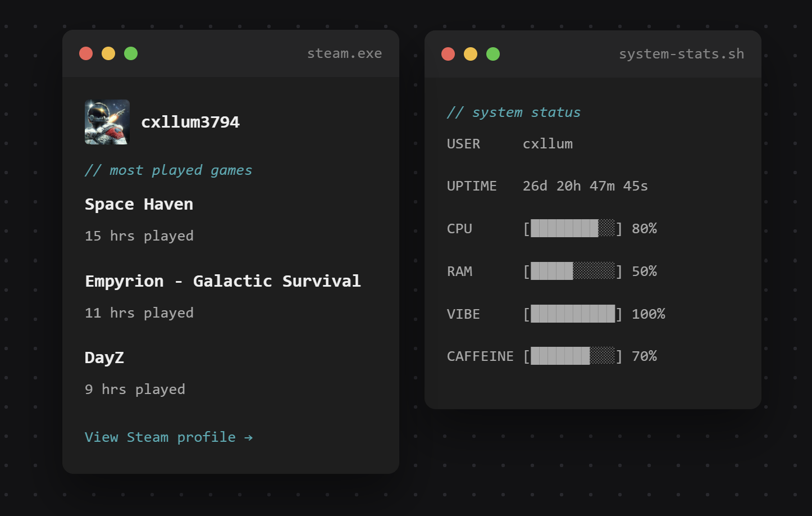Click the CPU usage progress bar
Screen dimensions: 812x516
(573, 229)
